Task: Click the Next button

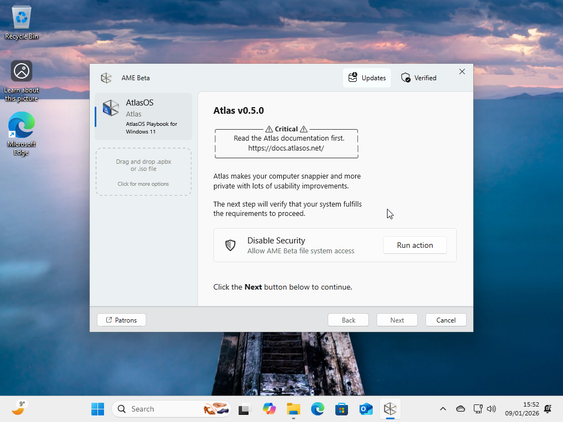Action: click(x=397, y=320)
